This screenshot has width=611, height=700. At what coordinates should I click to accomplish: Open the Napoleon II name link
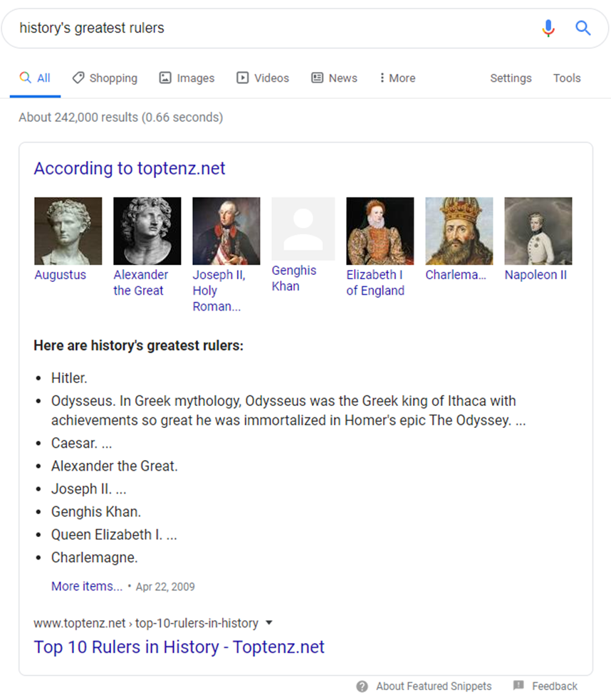click(536, 275)
